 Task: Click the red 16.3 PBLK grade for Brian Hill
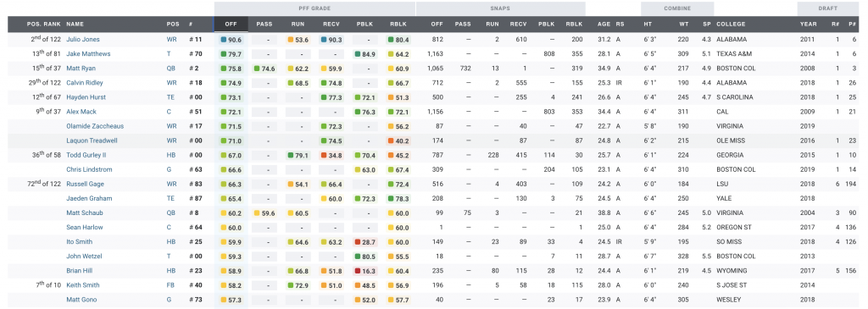click(x=364, y=271)
